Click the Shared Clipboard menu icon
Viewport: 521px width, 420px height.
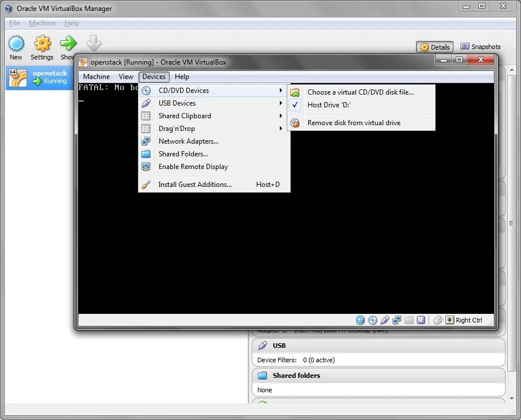click(x=146, y=115)
